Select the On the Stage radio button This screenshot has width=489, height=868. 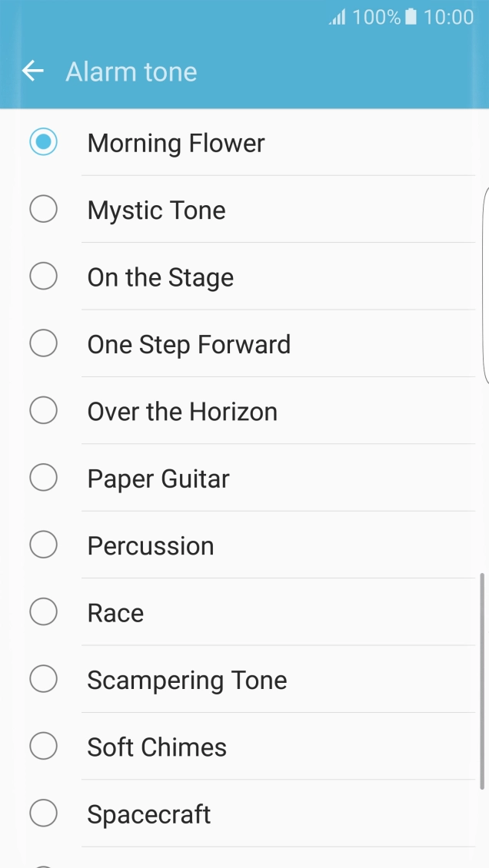tap(44, 276)
